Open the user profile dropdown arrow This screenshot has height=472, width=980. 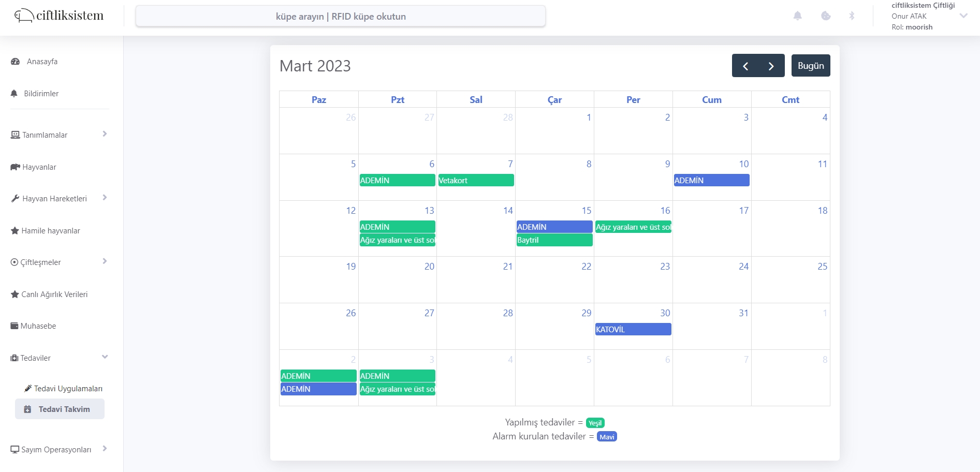click(963, 16)
